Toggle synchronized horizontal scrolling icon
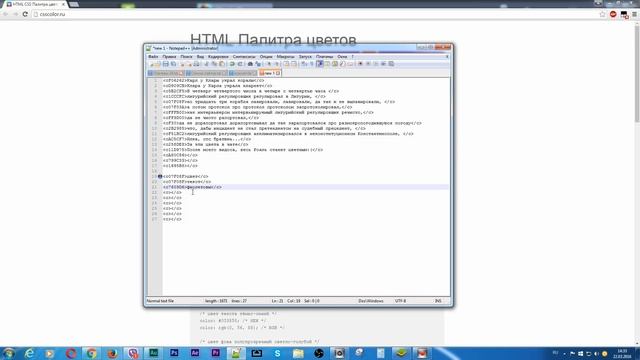 click(x=294, y=64)
